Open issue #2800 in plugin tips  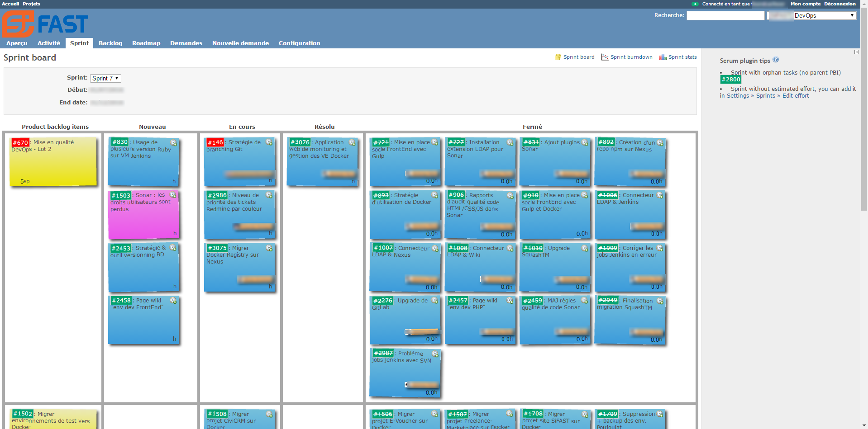click(x=731, y=80)
